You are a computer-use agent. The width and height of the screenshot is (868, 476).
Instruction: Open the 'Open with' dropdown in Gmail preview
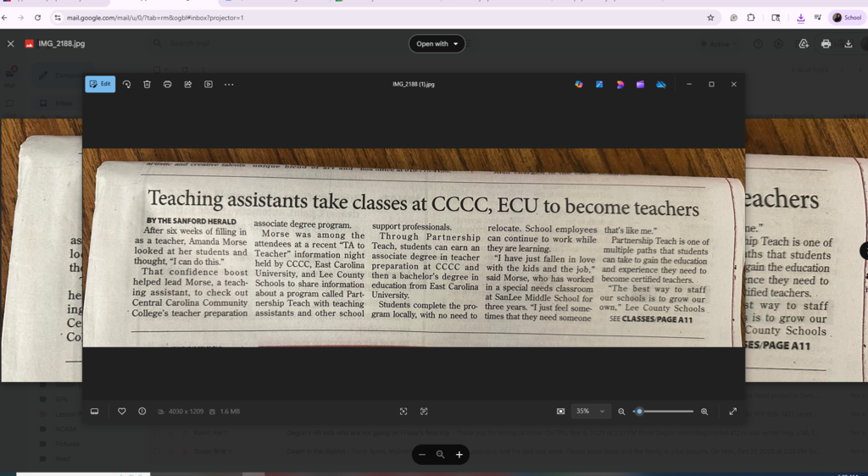(437, 43)
